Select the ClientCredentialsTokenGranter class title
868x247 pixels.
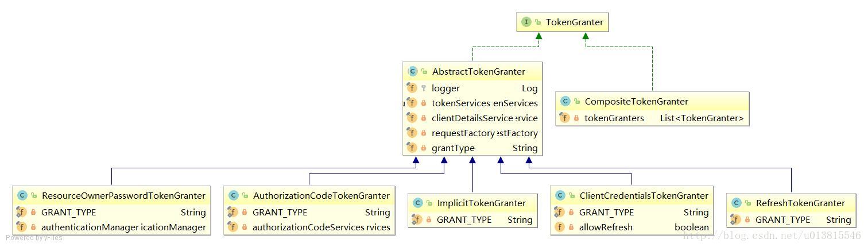[x=644, y=196]
